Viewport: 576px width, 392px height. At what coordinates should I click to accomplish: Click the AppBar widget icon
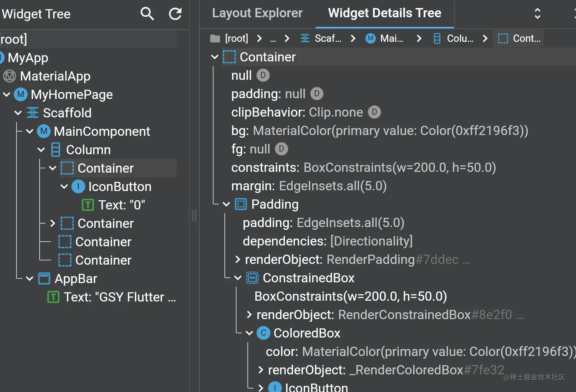click(44, 278)
